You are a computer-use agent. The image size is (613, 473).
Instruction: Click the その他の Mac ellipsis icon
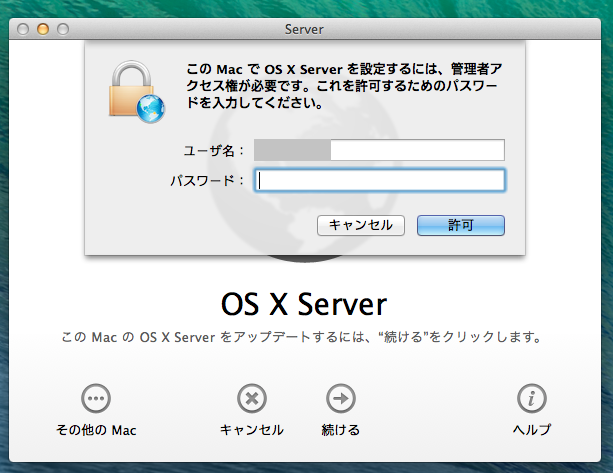pyautogui.click(x=96, y=398)
